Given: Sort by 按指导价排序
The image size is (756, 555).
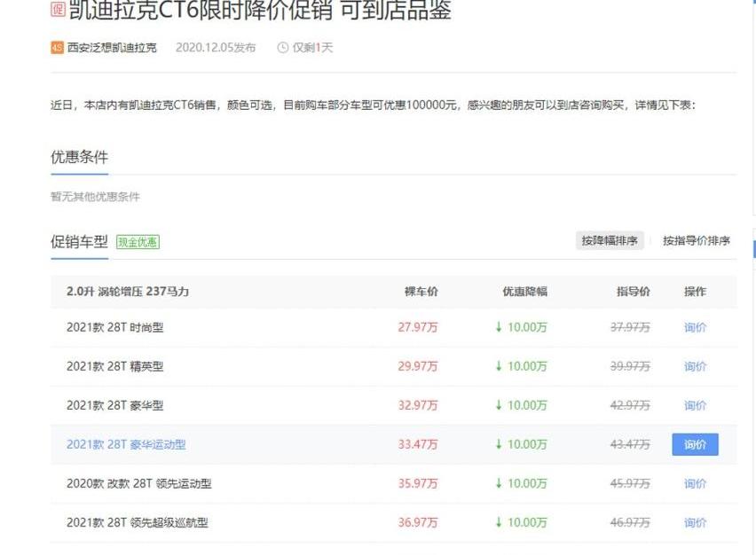Looking at the screenshot, I should coord(697,240).
